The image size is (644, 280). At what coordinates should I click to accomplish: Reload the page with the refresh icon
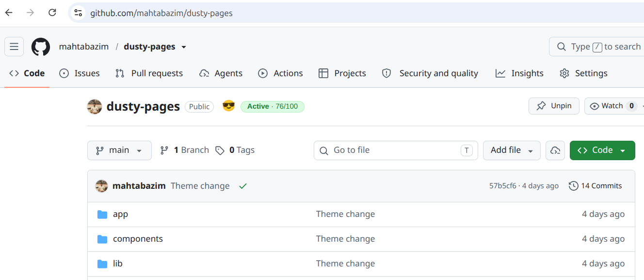tap(52, 13)
